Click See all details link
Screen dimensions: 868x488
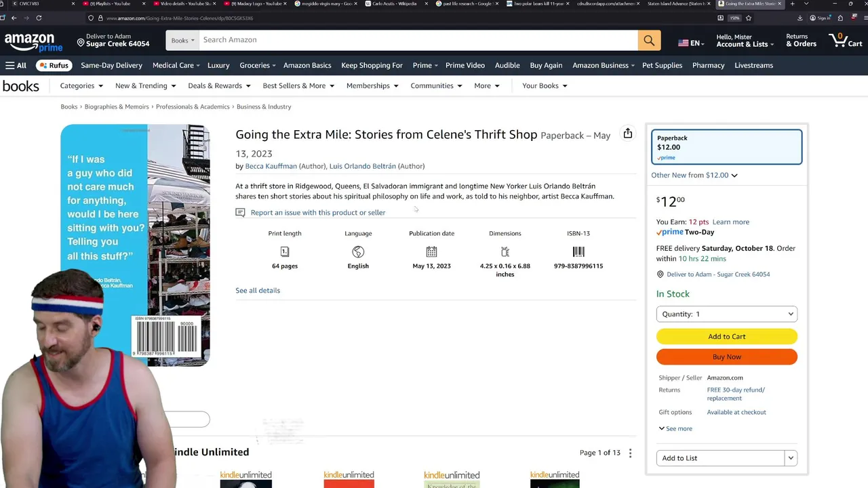coord(258,290)
